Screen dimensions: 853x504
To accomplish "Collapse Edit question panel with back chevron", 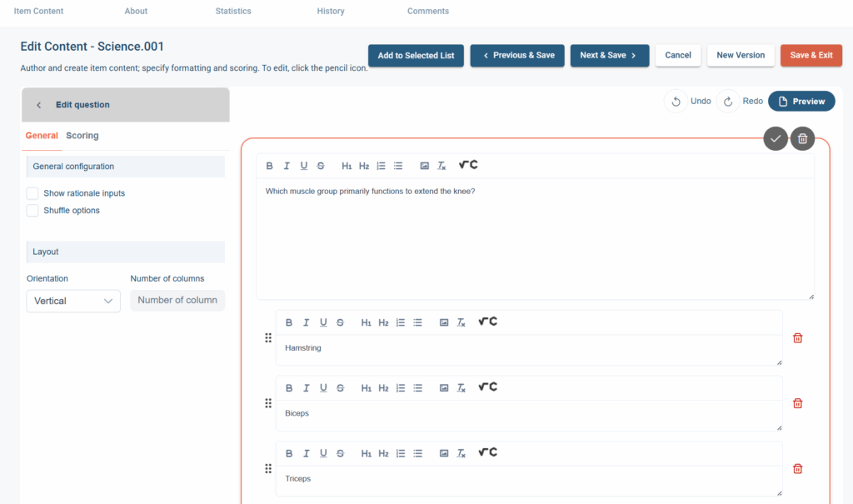I will [38, 105].
